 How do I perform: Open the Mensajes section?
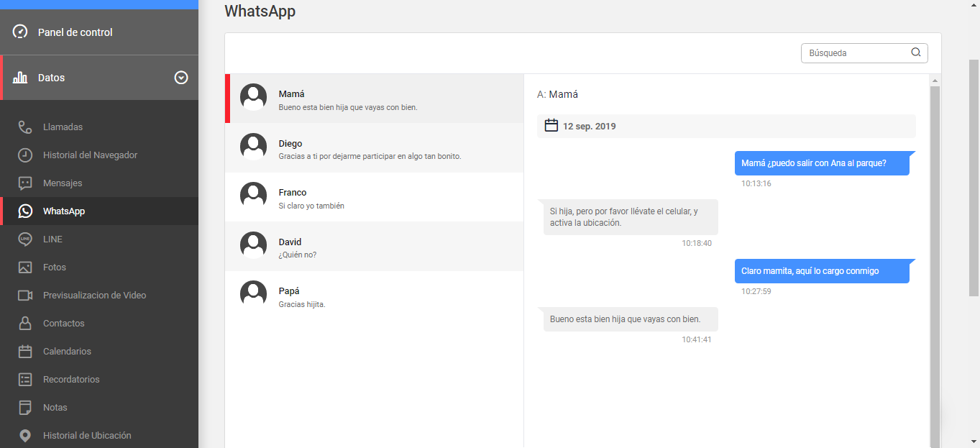point(99,183)
